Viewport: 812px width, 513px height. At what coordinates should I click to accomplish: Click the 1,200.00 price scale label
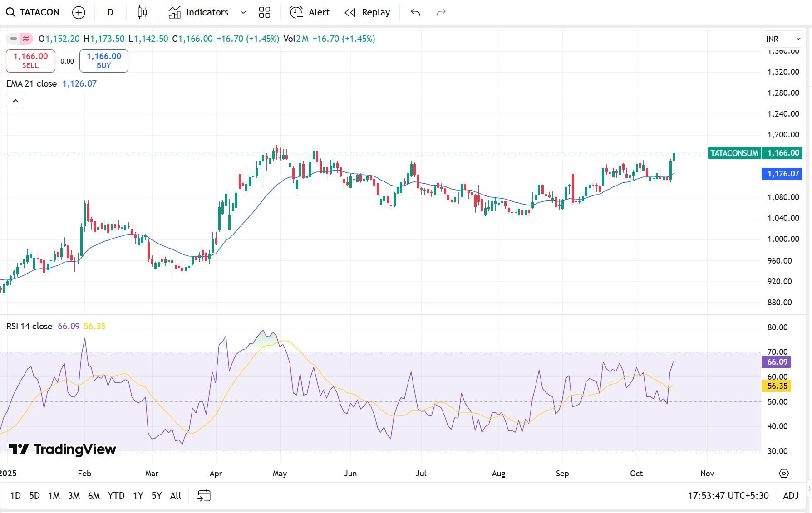783,135
